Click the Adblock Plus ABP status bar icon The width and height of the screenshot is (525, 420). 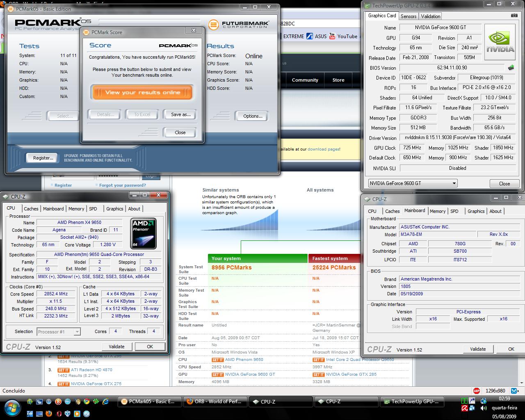point(477,390)
